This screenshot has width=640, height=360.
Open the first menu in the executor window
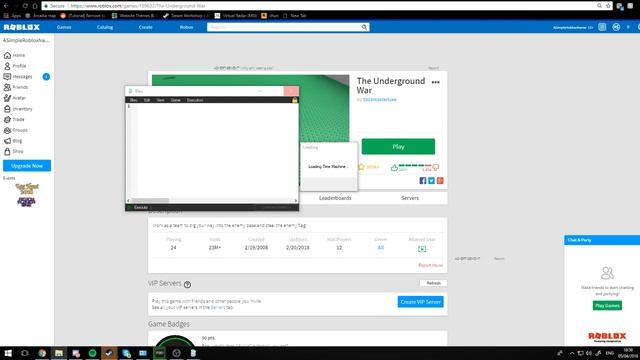pyautogui.click(x=133, y=100)
